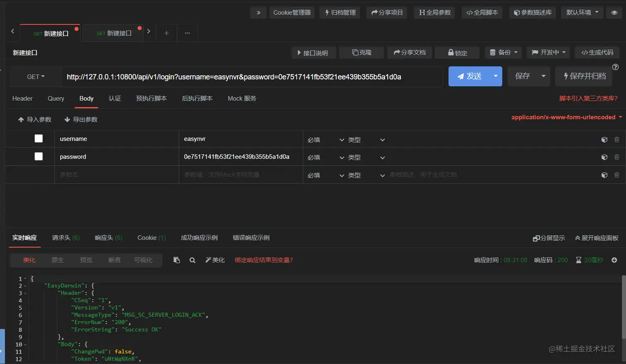626x364 pixels.
Task: Open the 参数描述库 library
Action: coord(533,12)
